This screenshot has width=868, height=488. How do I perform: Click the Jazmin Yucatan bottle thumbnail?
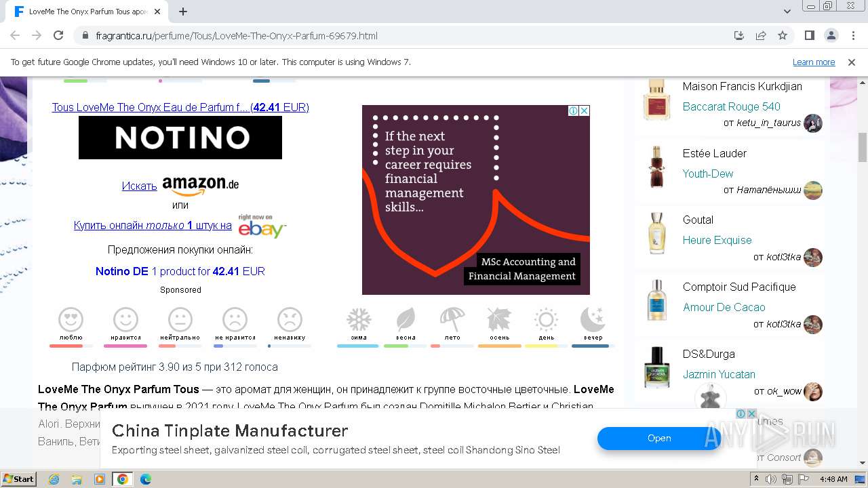656,367
